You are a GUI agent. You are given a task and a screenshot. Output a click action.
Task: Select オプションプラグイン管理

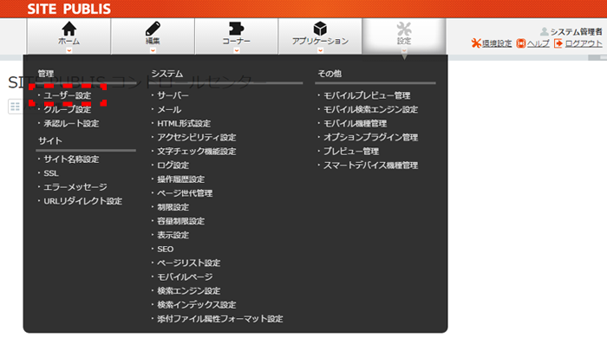[370, 137]
